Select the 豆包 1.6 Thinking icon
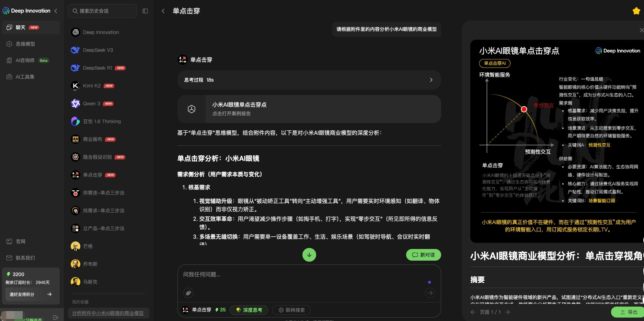 tap(76, 121)
